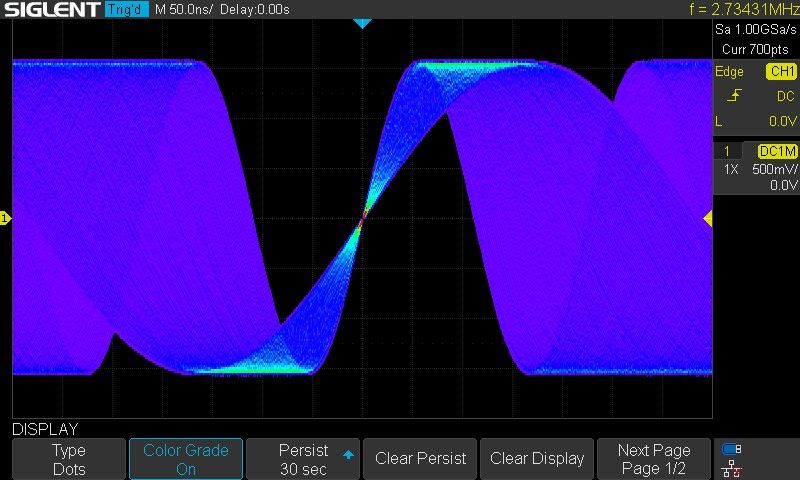
Task: Click the DISPLAY menu title
Action: click(45, 429)
